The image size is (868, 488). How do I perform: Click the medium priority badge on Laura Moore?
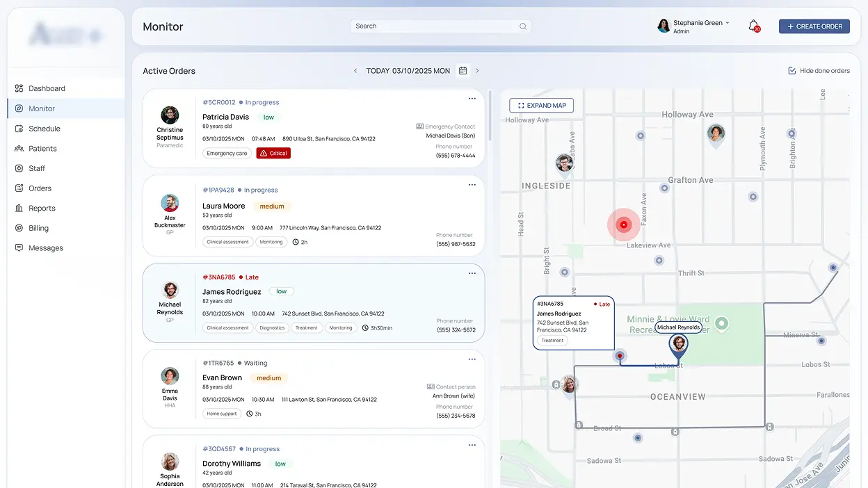pyautogui.click(x=272, y=206)
